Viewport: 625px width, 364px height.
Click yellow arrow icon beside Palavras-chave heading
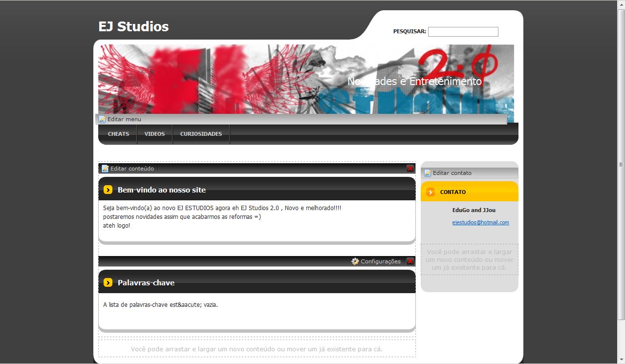point(108,283)
